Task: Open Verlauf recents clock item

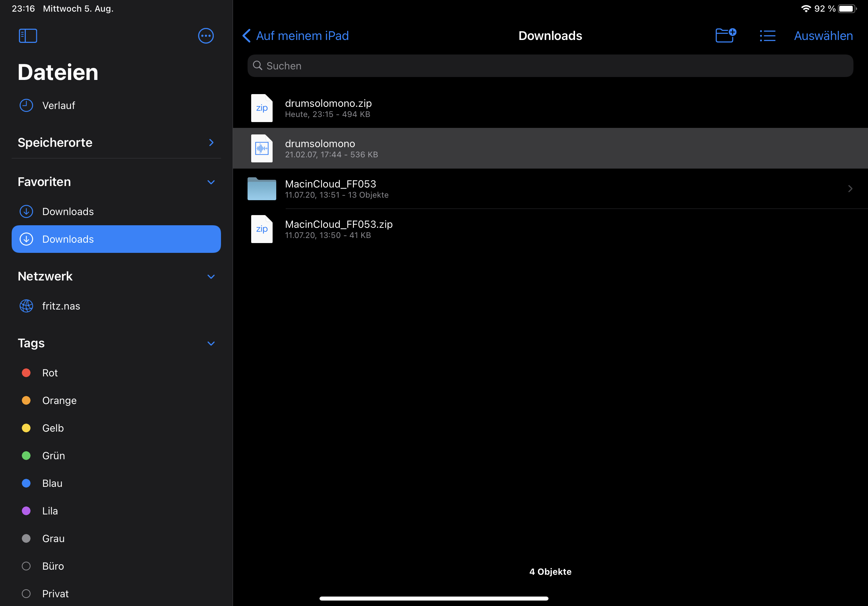Action: 58,105
